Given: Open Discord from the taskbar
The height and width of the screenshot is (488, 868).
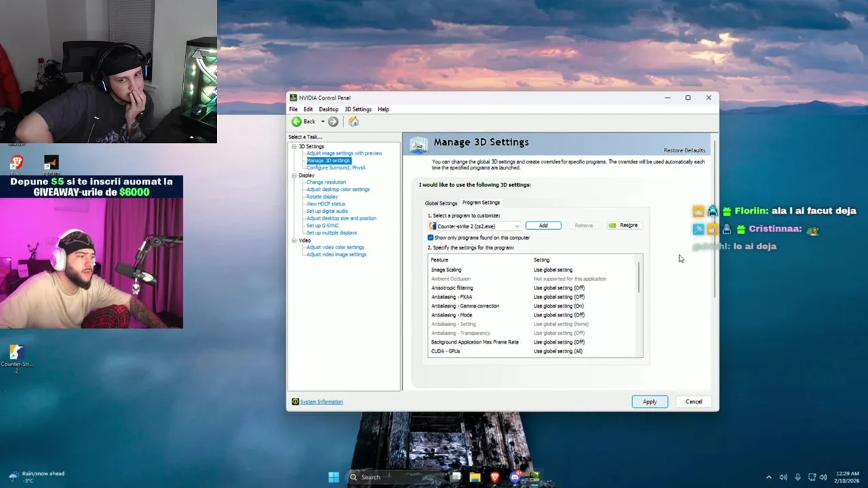Looking at the screenshot, I should (515, 477).
